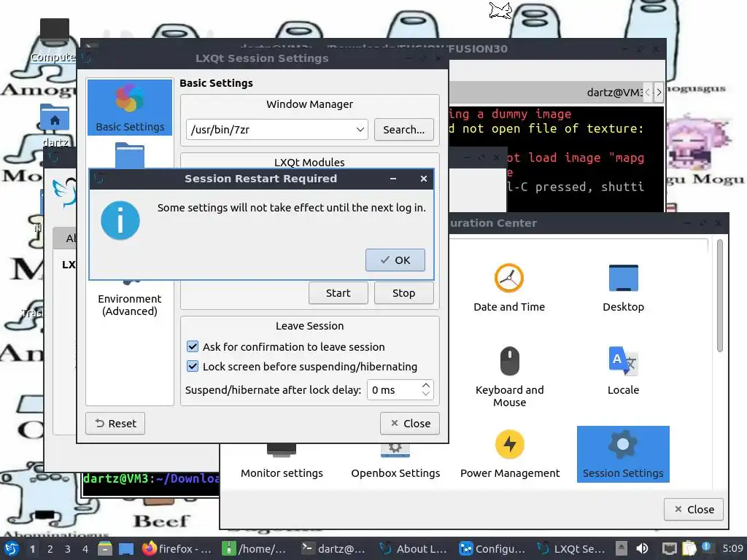
Task: Open volume control in system tray
Action: (x=643, y=548)
